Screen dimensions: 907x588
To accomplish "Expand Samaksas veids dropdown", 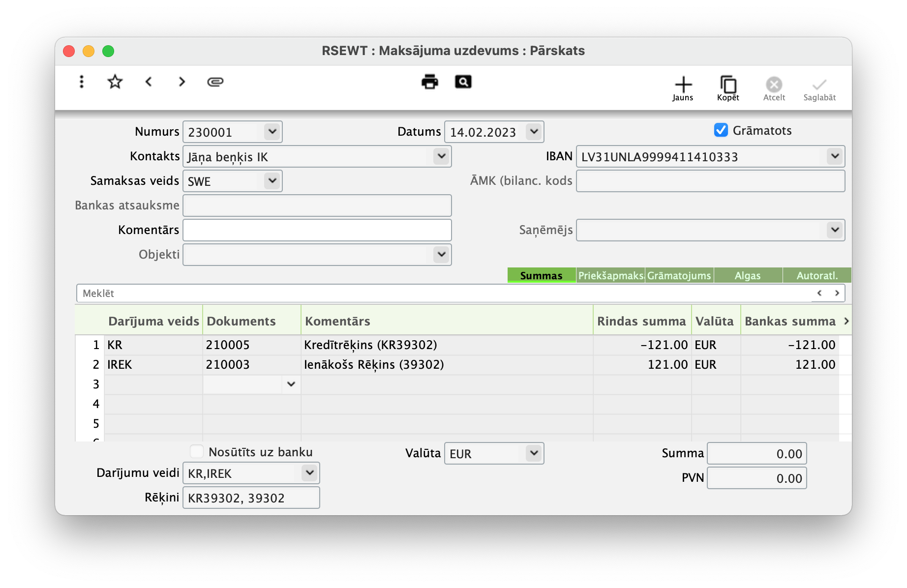I will pyautogui.click(x=272, y=181).
